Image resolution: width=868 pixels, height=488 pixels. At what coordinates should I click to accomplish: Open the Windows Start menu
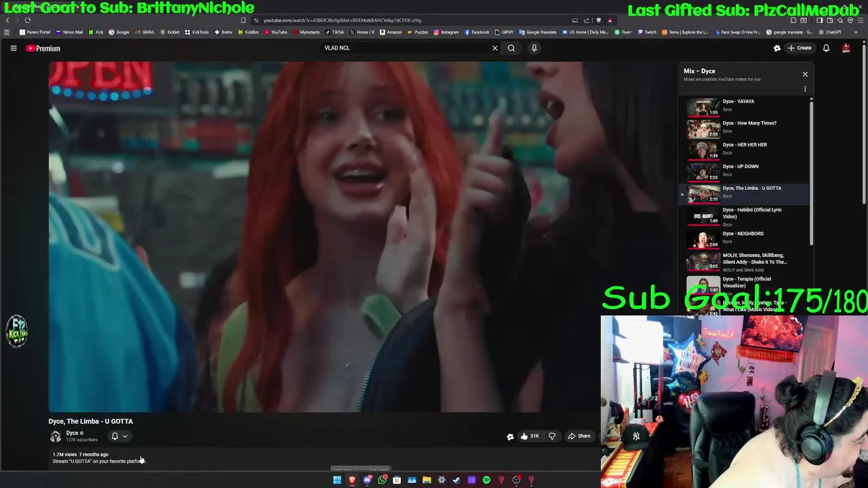click(x=337, y=480)
